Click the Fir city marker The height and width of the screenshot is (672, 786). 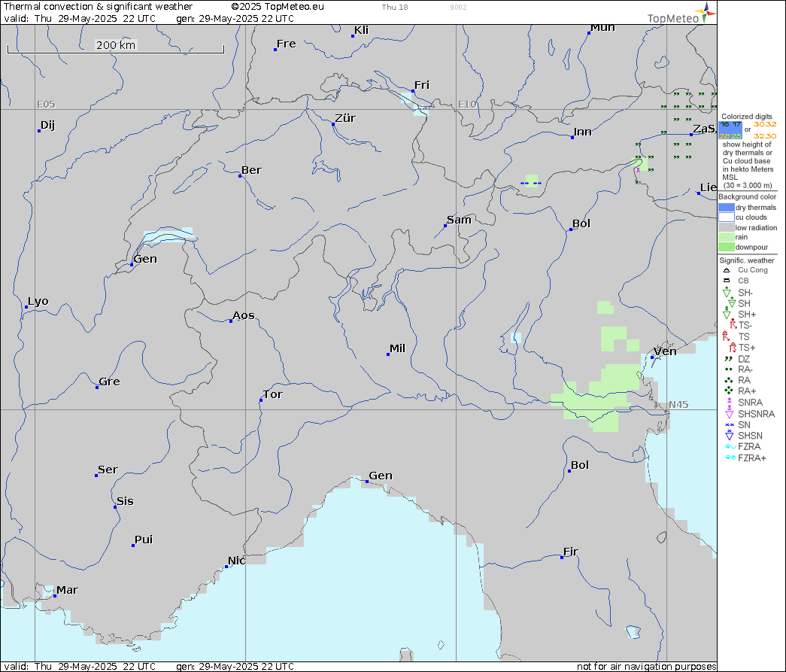click(x=561, y=557)
